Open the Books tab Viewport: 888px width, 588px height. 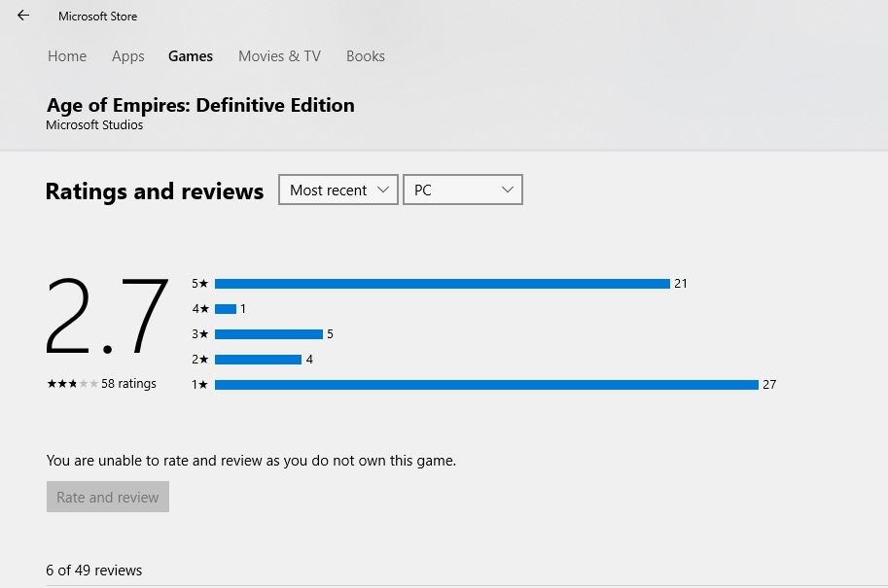[366, 56]
